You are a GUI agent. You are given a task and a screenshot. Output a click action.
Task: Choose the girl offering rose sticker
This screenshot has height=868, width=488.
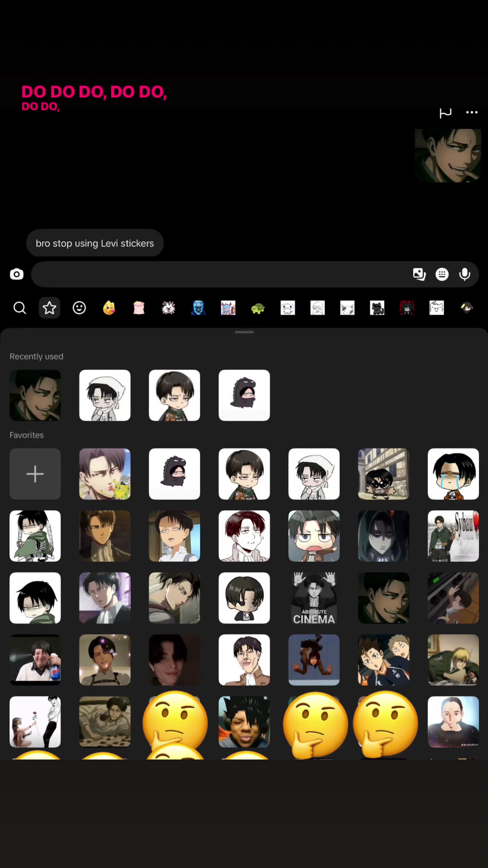[x=35, y=722]
